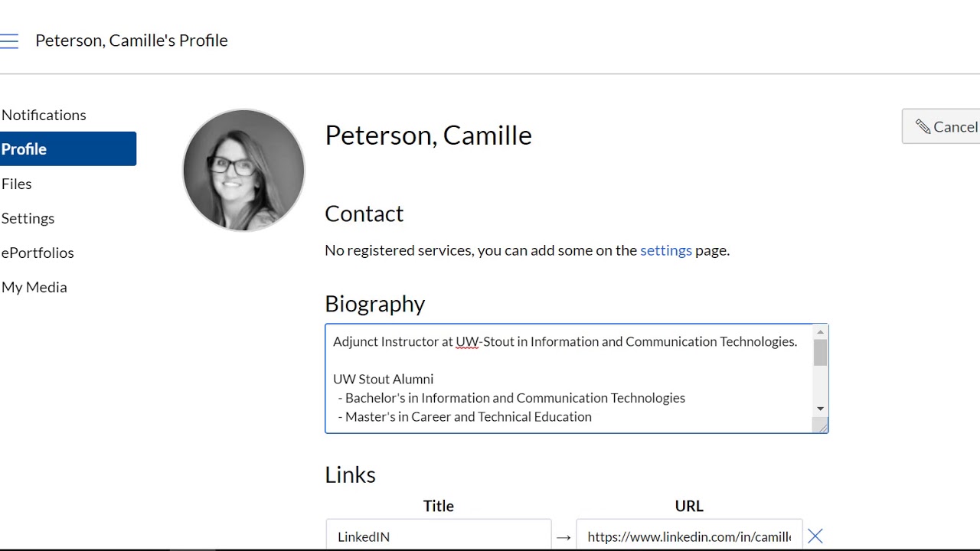
Task: Follow the settings link under Contact
Action: point(665,250)
